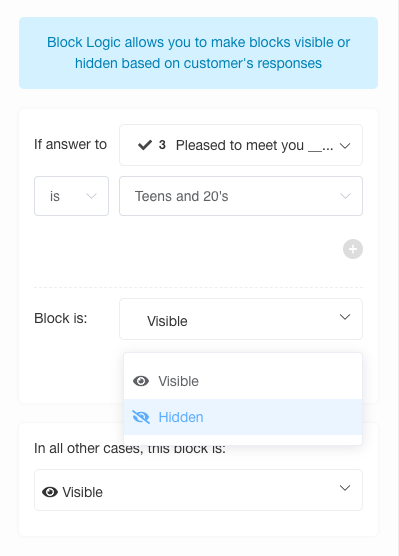Click the chevron of the 'is' selector
The image size is (399, 556).
click(x=92, y=196)
